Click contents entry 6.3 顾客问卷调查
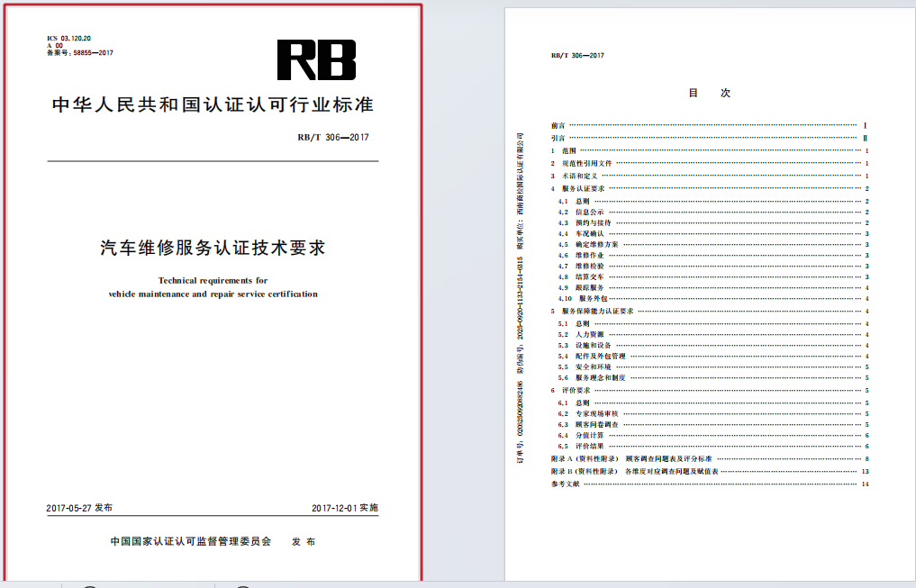The height and width of the screenshot is (588, 916). click(712, 424)
